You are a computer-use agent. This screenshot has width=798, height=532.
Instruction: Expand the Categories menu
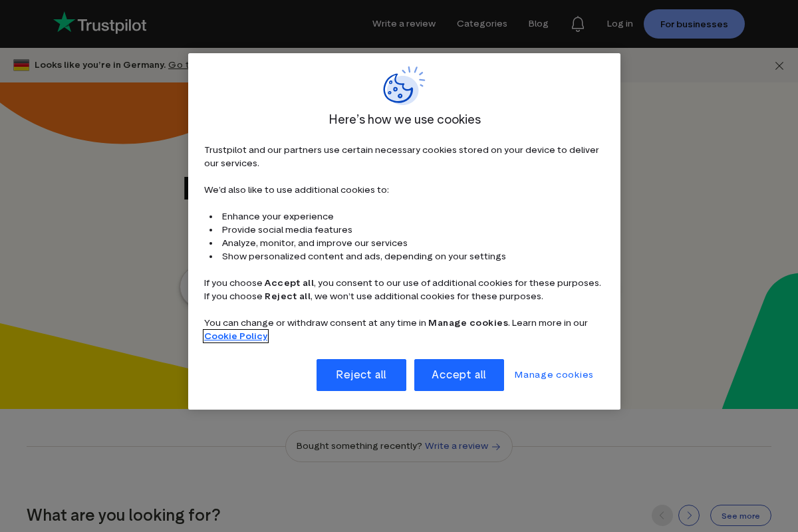[x=481, y=23]
